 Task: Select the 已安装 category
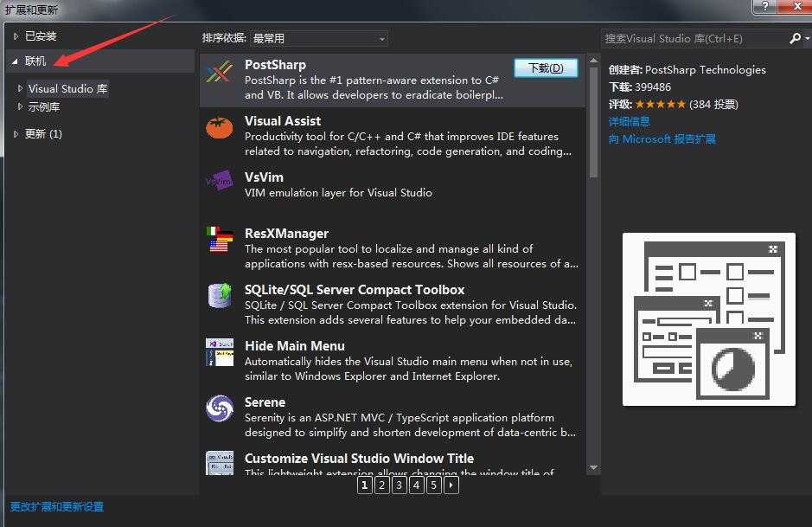[x=41, y=36]
